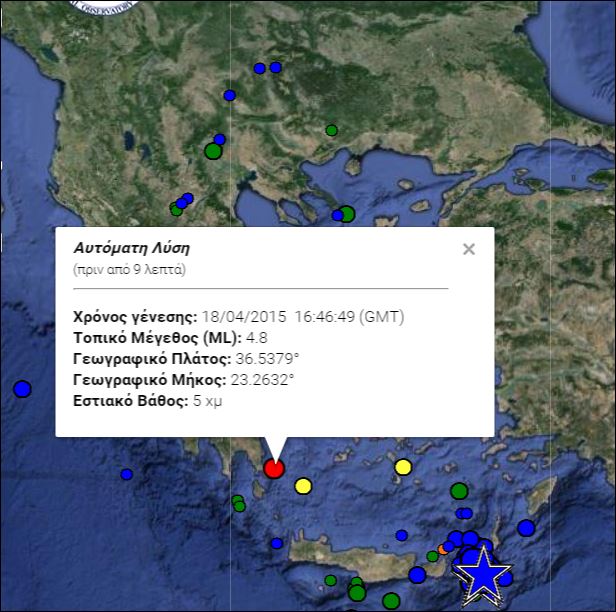Click the longitude value 23.2632°
This screenshot has width=616, height=612.
tap(262, 380)
